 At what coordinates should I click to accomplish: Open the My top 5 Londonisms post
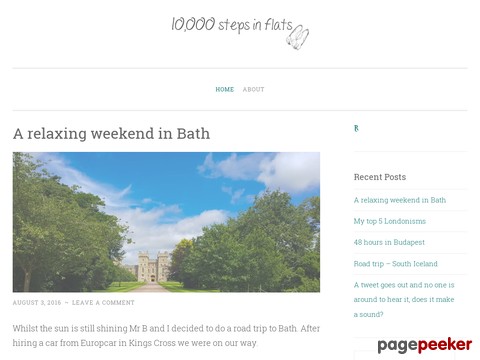pyautogui.click(x=390, y=221)
